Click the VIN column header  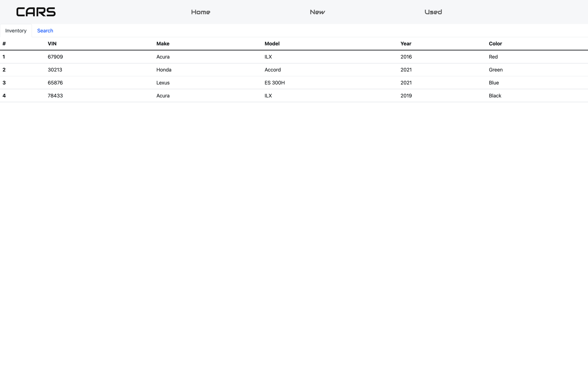[52, 44]
